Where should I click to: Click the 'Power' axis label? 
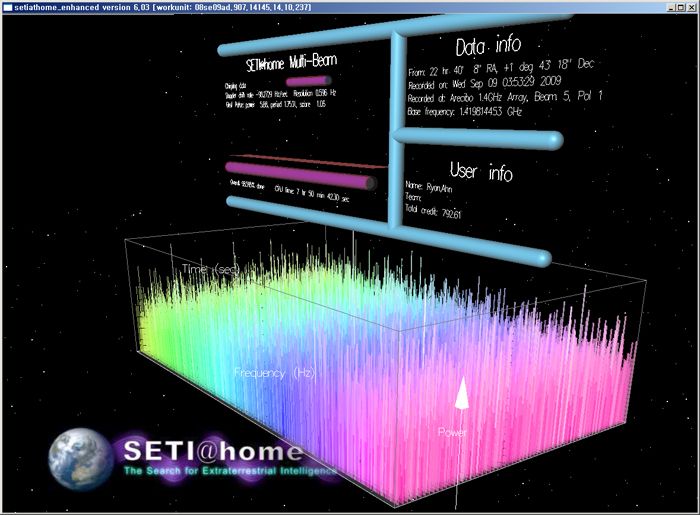[452, 432]
